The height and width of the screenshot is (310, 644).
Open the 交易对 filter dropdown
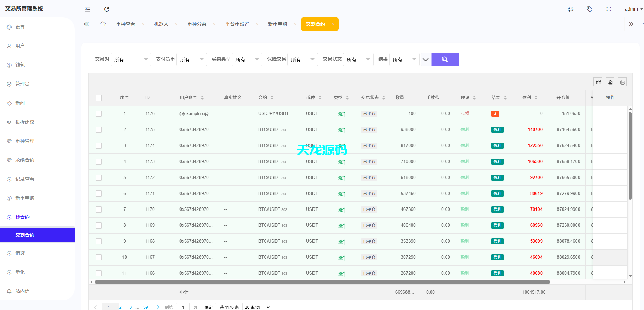coord(131,59)
